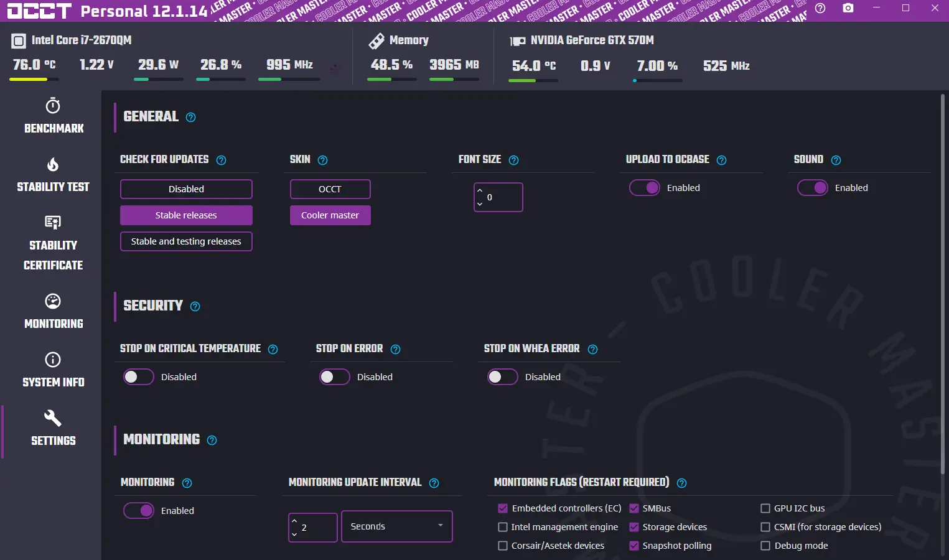Viewport: 949px width, 560px height.
Task: Select Disabled for update checks
Action: [x=186, y=189]
